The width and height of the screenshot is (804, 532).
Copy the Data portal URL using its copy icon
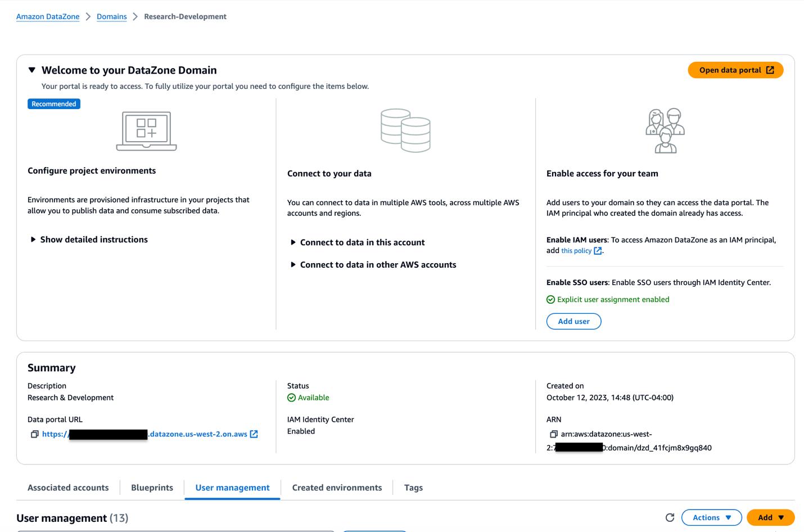click(34, 434)
